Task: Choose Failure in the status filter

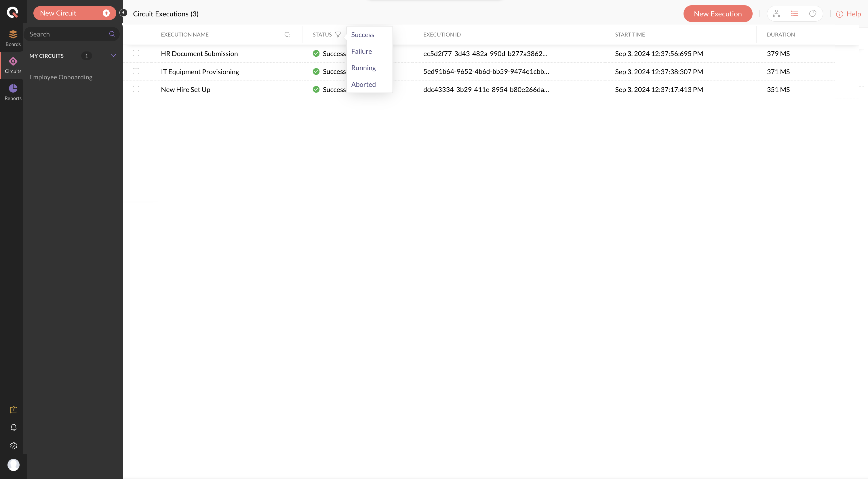Action: (x=361, y=51)
